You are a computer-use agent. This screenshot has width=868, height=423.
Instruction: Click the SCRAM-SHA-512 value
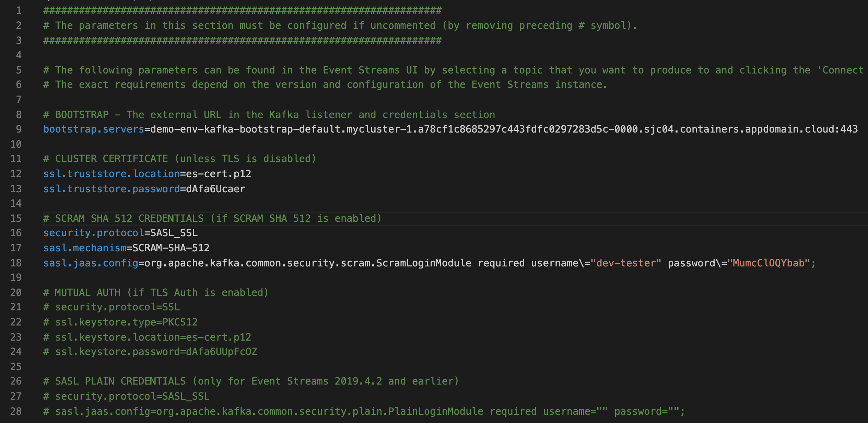click(x=171, y=248)
